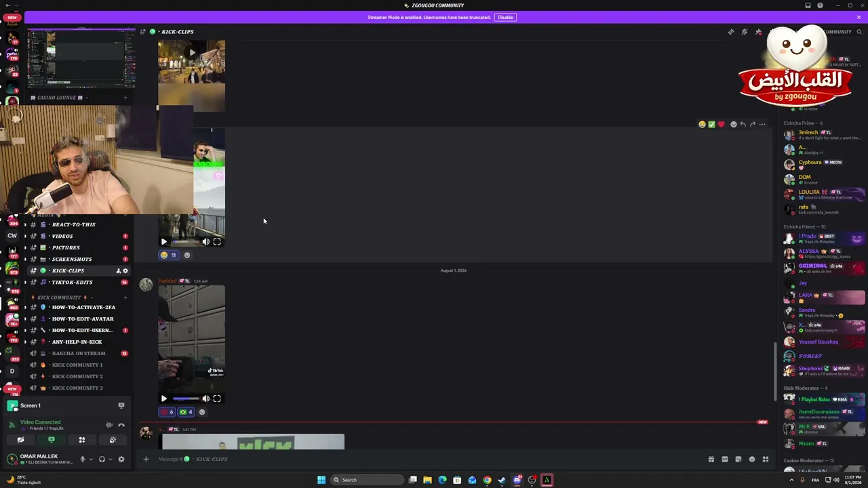Screen dimensions: 868x488
Task: Mute the Hadded video clip's volume
Action: [x=206, y=399]
